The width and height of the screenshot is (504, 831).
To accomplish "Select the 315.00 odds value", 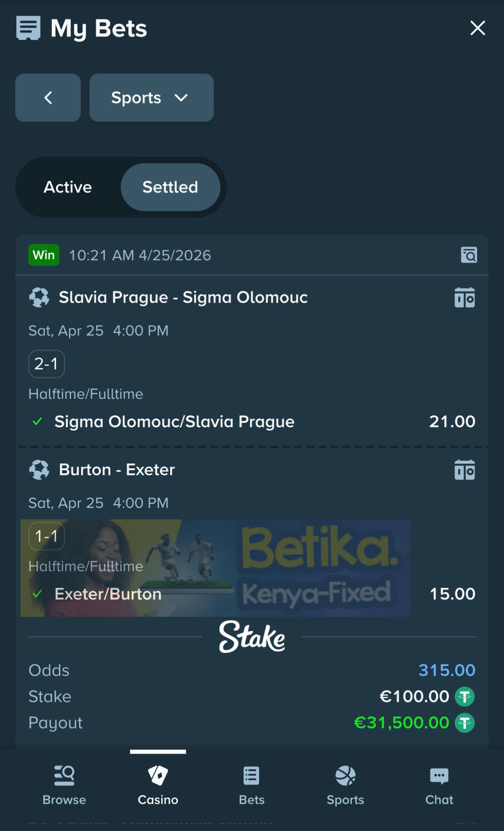I will point(446,670).
